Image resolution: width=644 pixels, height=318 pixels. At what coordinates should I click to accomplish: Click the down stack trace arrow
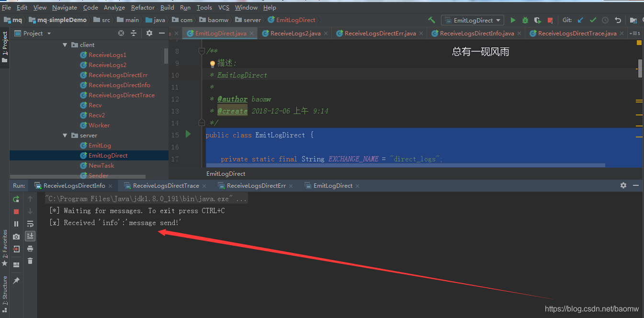coord(30,211)
